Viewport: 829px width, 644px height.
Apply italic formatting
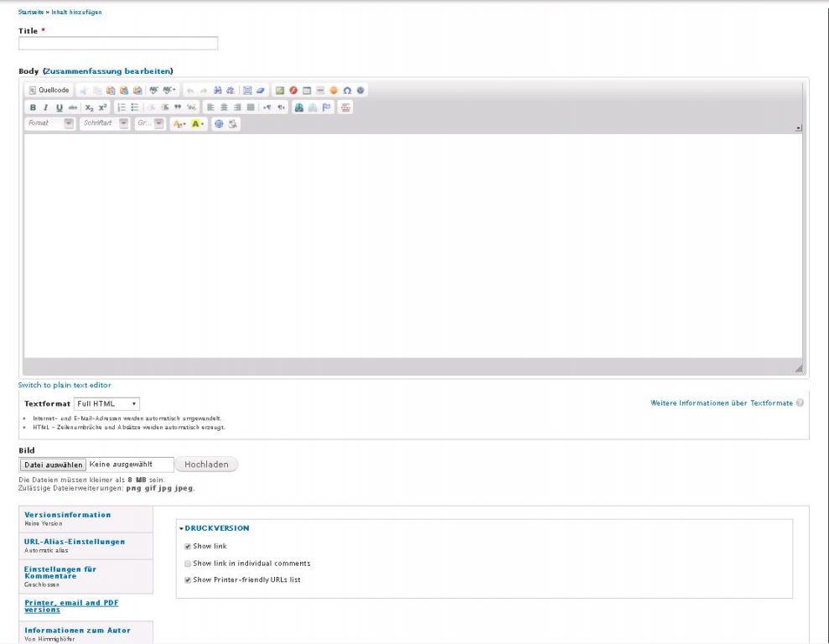click(46, 107)
